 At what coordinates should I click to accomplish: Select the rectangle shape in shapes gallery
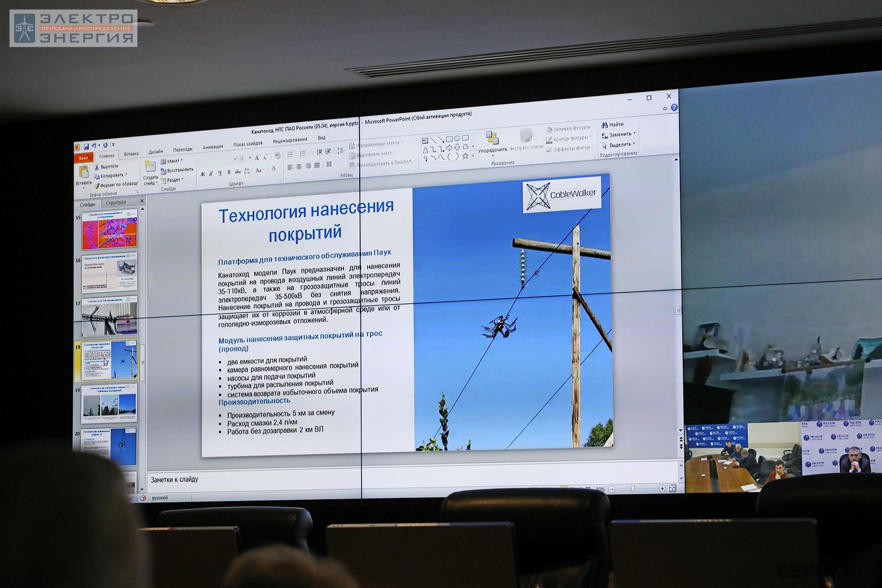449,139
